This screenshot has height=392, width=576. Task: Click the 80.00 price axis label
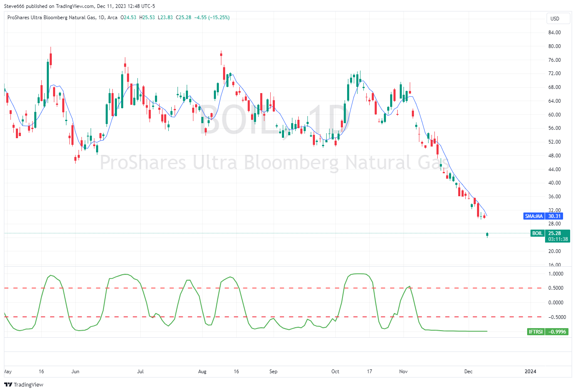[x=554, y=46]
